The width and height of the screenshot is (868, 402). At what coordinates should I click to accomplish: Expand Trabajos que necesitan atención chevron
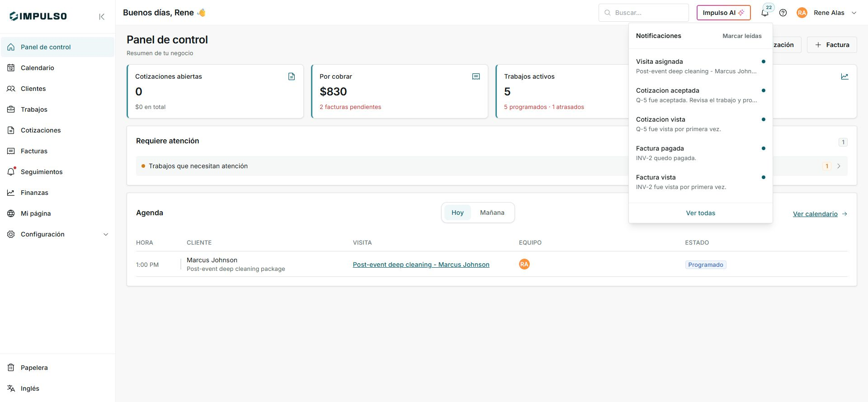coord(839,166)
